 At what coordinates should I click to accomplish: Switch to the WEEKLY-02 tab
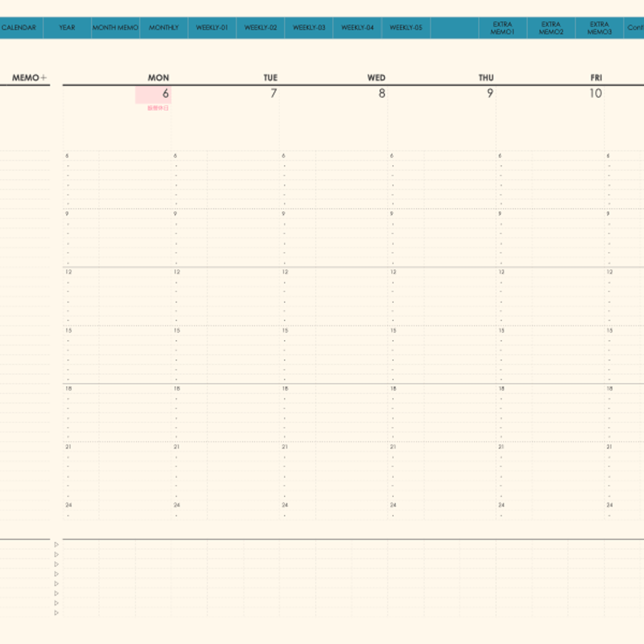tap(260, 28)
